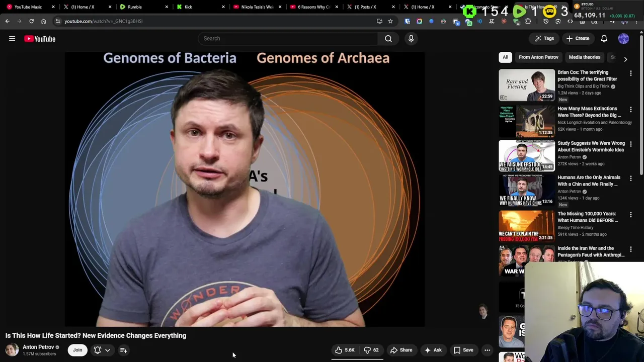Screen dimensions: 644x362
Task: Open Study Suggests We Were Wrong title
Action: point(591,146)
